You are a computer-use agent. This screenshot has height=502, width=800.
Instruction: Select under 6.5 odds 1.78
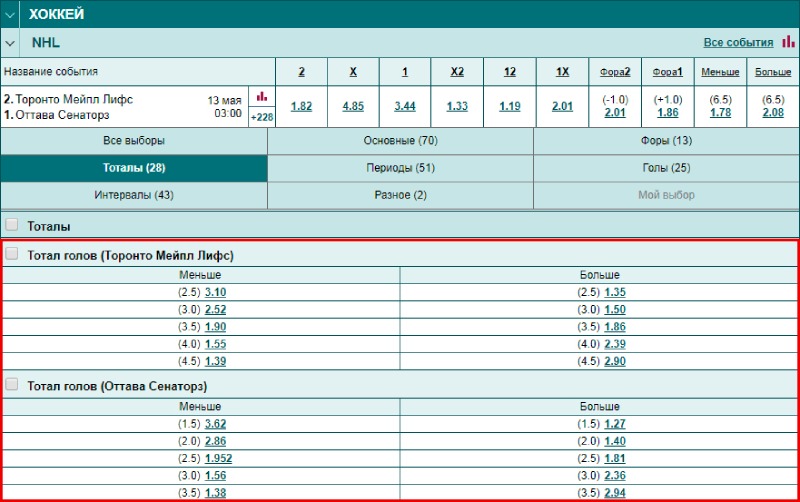coord(720,112)
